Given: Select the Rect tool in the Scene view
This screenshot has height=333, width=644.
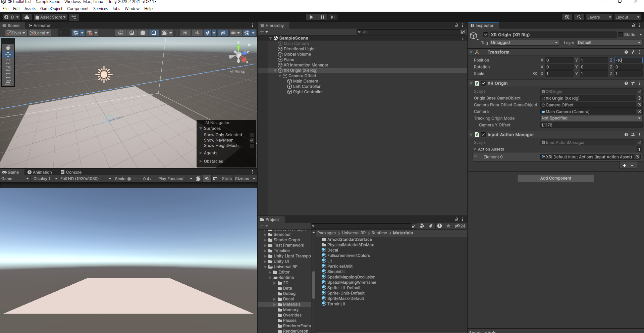Looking at the screenshot, I should [x=8, y=76].
